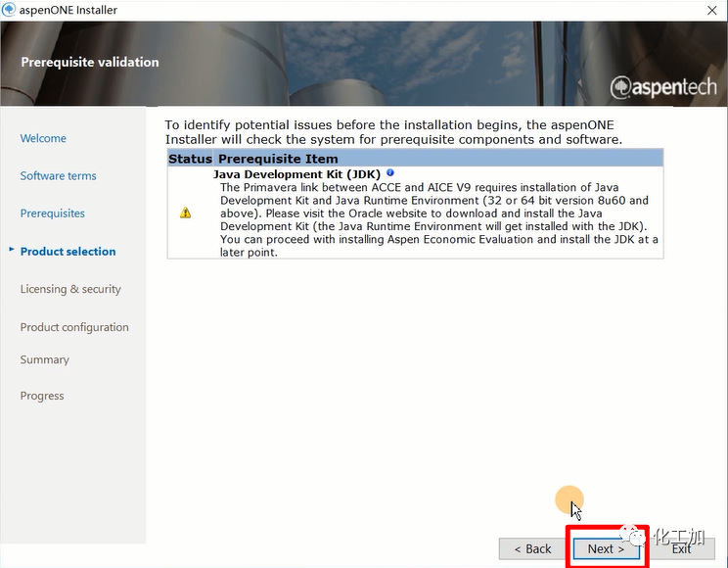Go to the Welcome step
Viewport: 728px width, 568px height.
[43, 138]
